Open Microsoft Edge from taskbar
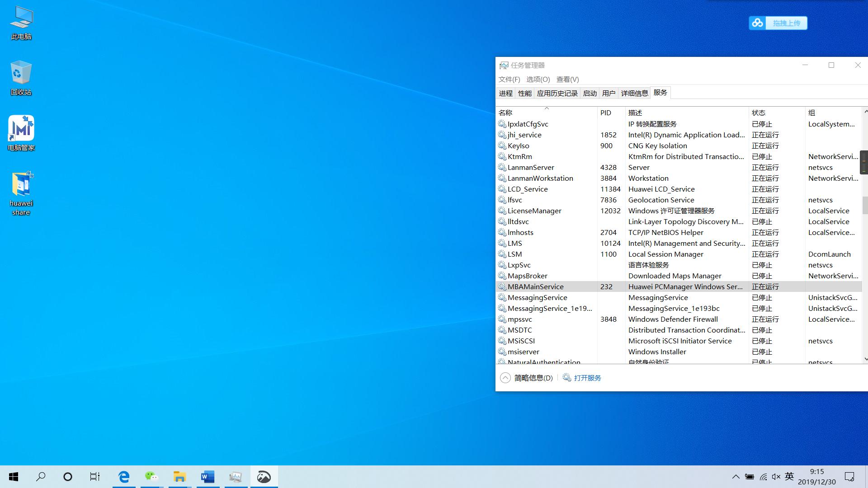868x488 pixels. pyautogui.click(x=124, y=477)
